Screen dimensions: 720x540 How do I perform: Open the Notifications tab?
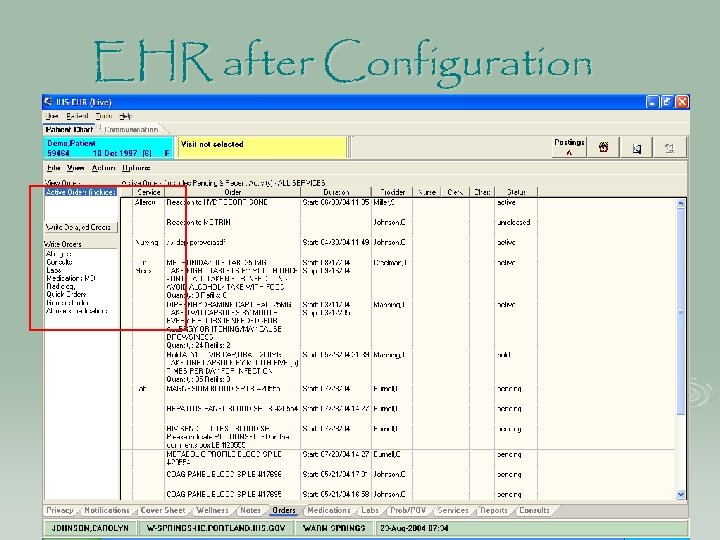(x=107, y=510)
